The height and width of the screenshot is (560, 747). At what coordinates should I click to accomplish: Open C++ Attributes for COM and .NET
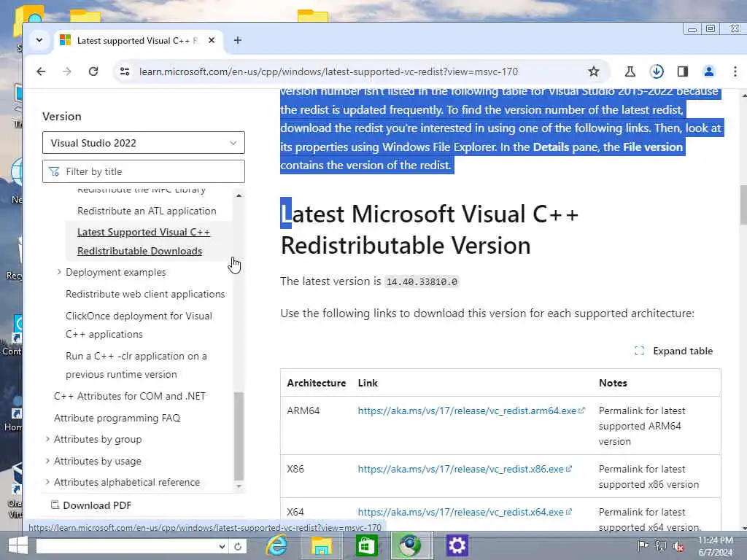(x=130, y=396)
